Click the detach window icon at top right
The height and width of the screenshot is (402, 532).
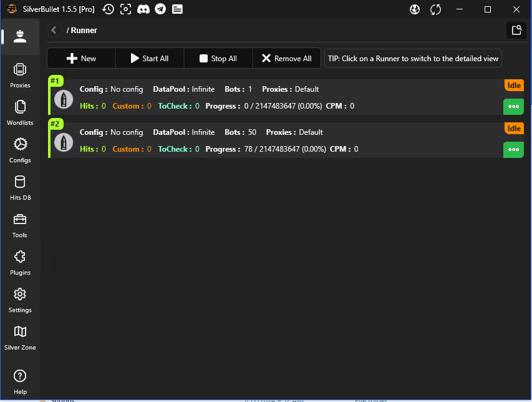[x=516, y=30]
